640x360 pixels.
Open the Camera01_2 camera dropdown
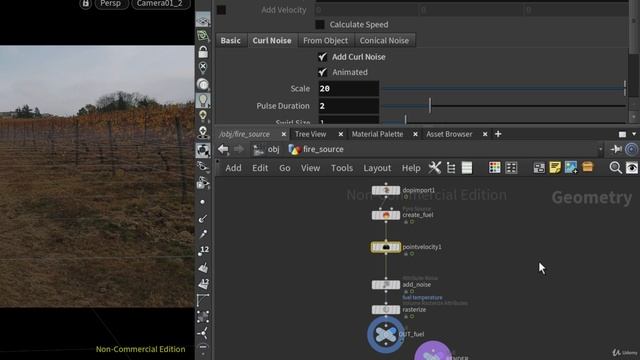point(160,4)
